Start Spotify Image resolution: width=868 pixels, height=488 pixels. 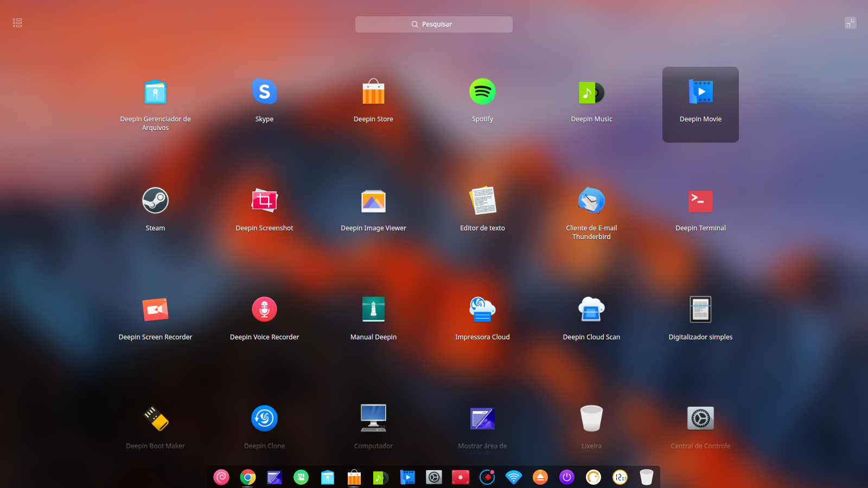click(x=482, y=92)
